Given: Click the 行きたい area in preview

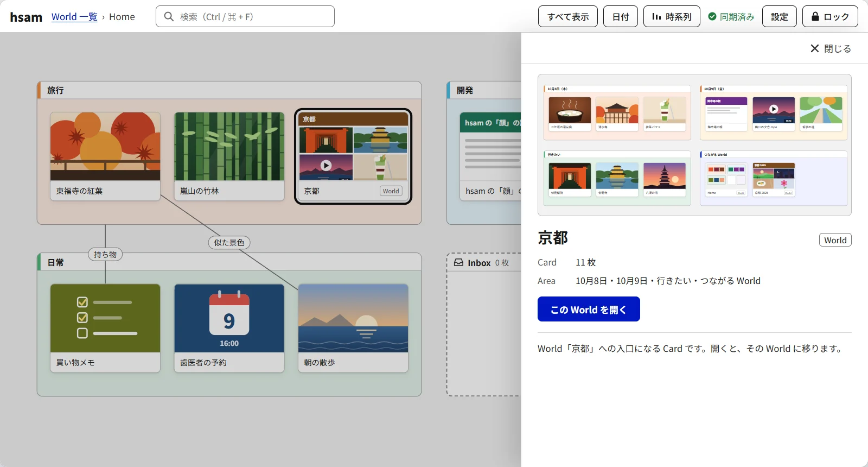Looking at the screenshot, I should click(x=617, y=178).
